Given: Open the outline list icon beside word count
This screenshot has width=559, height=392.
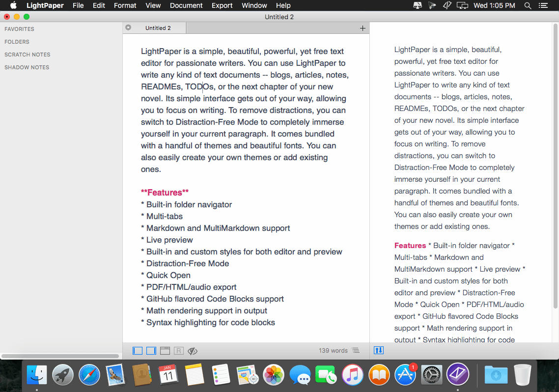Looking at the screenshot, I should point(356,350).
